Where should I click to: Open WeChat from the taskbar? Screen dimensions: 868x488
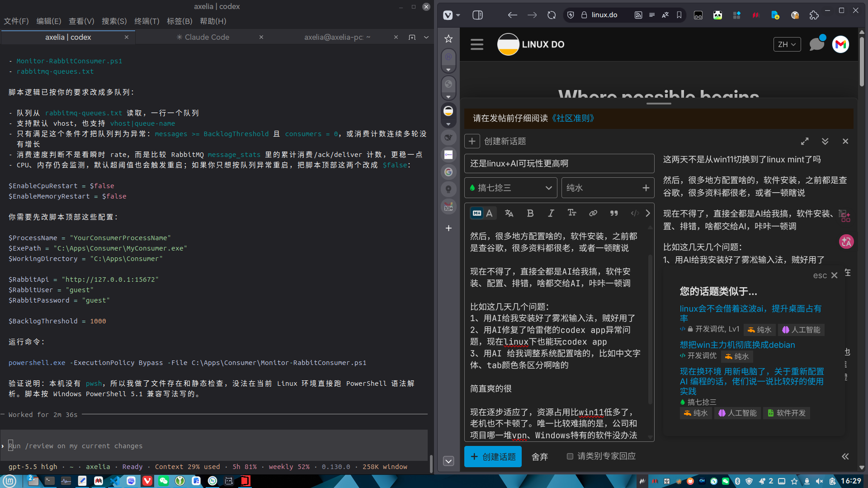164,481
